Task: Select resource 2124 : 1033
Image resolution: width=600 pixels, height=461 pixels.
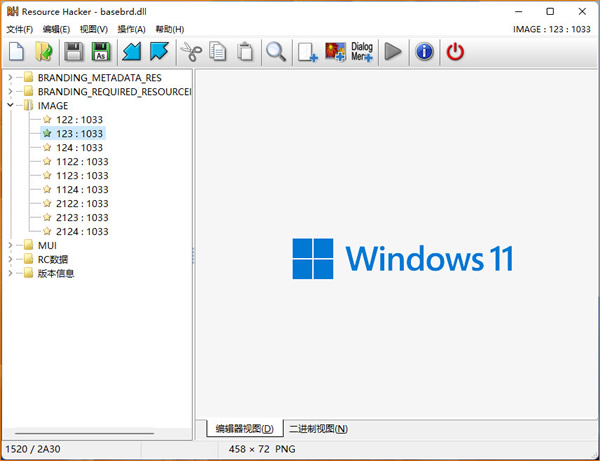Action: tap(82, 231)
